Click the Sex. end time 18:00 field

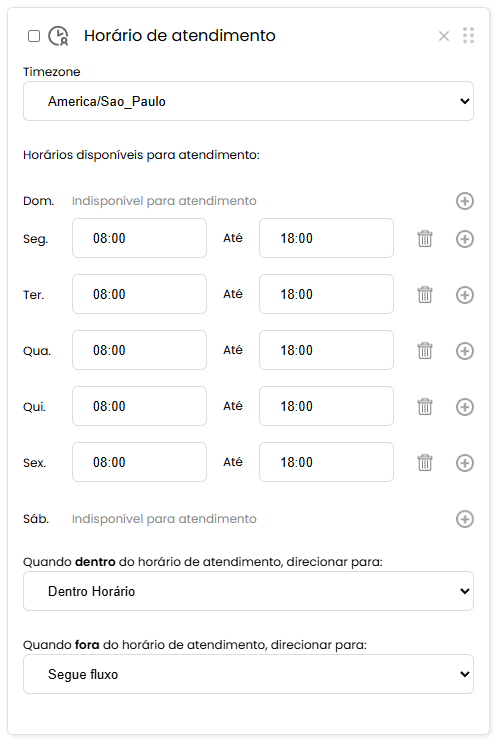[326, 462]
